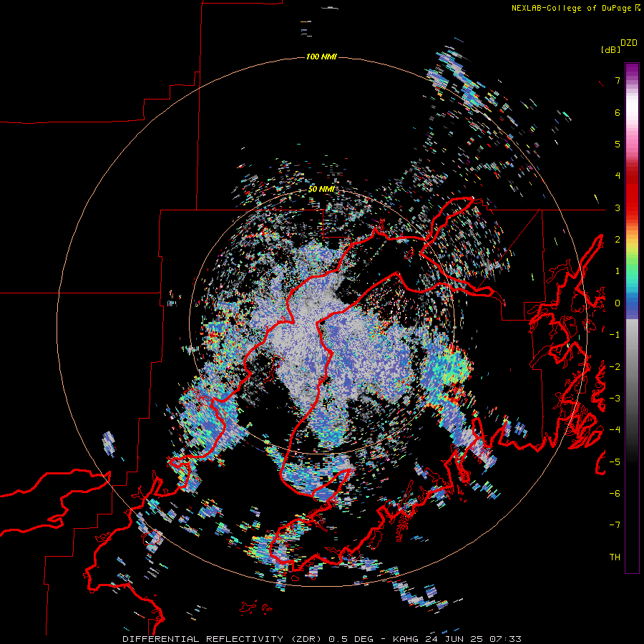Viewport: 644px width, 644px height.
Task: Click the KAHG station identifier
Action: click(x=406, y=639)
